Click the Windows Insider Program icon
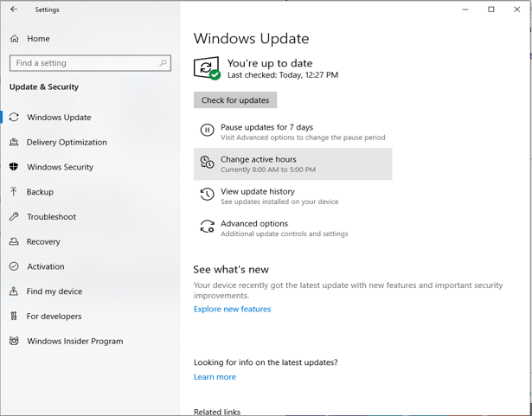Screen dimensions: 532x416 tap(14, 341)
